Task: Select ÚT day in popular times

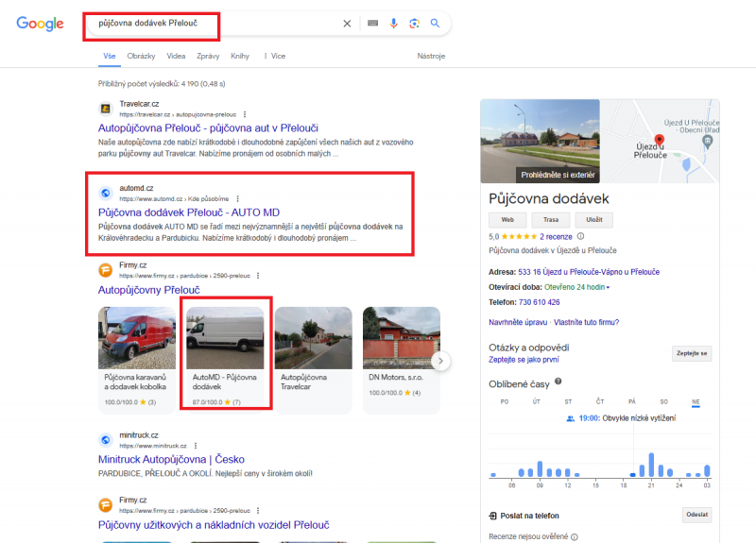Action: pos(536,402)
